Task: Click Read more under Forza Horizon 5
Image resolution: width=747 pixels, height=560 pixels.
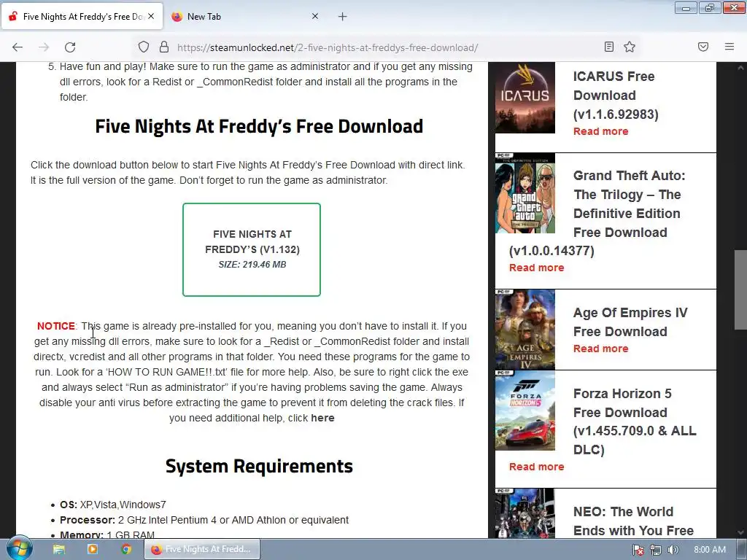Action: tap(536, 467)
